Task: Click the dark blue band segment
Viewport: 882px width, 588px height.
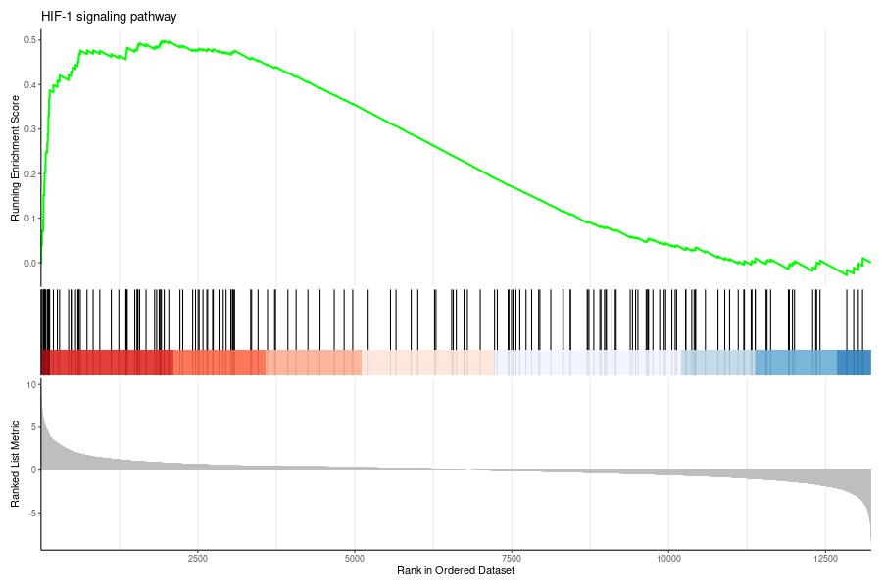Action: [855, 363]
